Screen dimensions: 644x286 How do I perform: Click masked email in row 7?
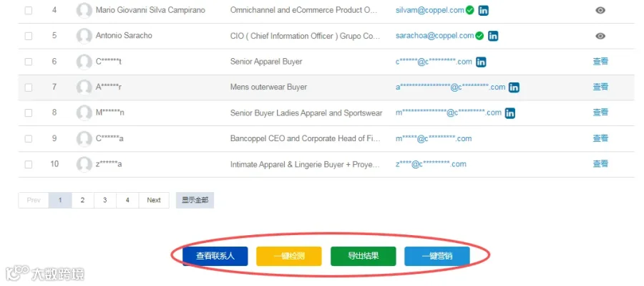coord(450,87)
